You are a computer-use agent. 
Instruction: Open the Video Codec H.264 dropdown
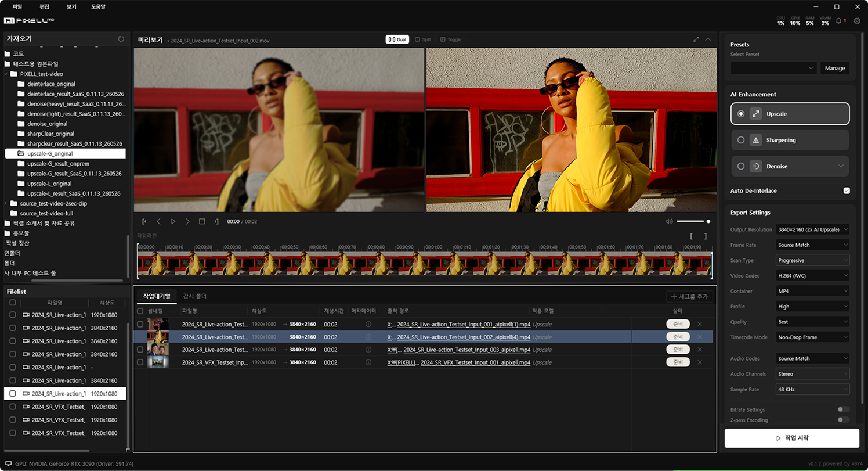pos(812,275)
